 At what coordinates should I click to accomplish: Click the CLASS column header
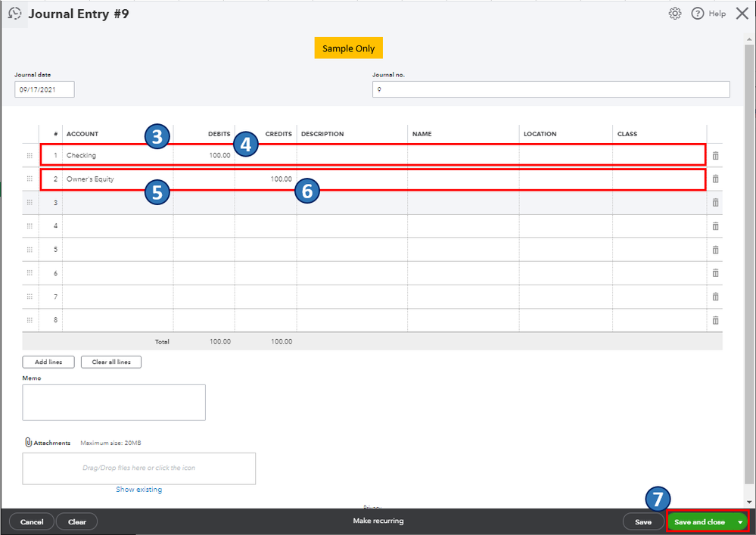pos(627,134)
